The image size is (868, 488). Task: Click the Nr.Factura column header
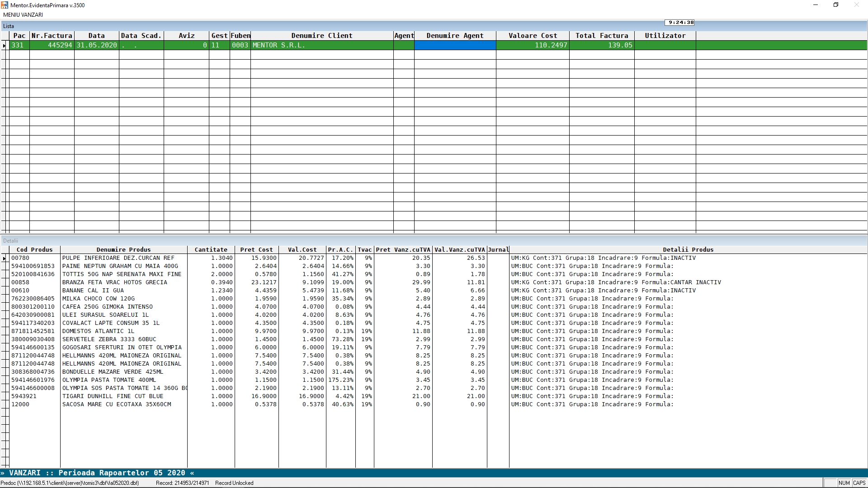click(x=52, y=36)
